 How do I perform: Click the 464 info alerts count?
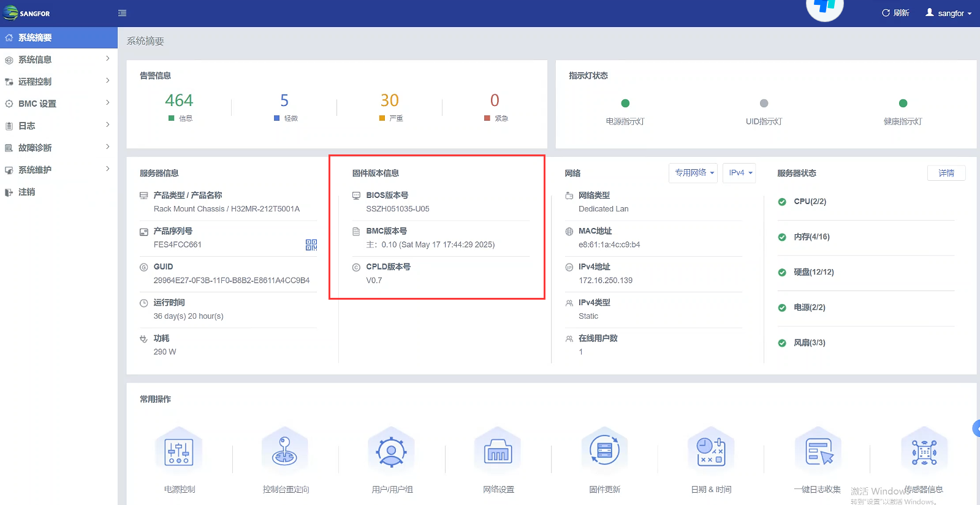pyautogui.click(x=179, y=101)
